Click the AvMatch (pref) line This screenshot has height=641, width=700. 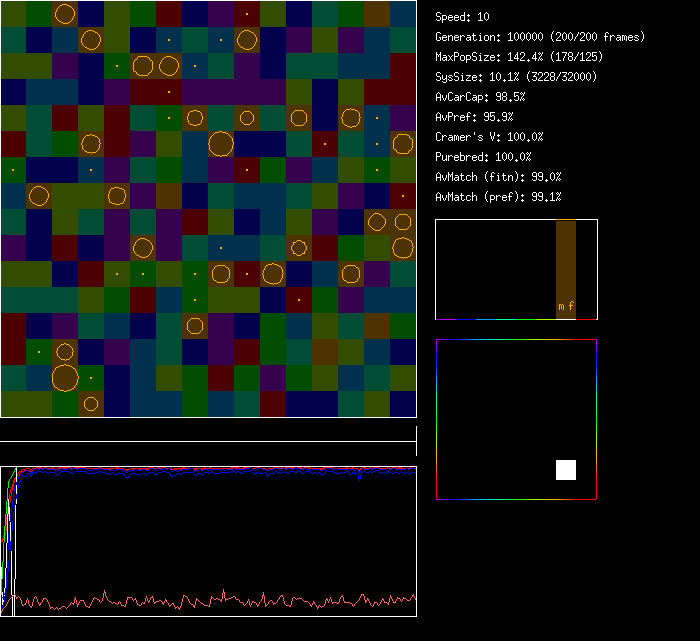498,197
